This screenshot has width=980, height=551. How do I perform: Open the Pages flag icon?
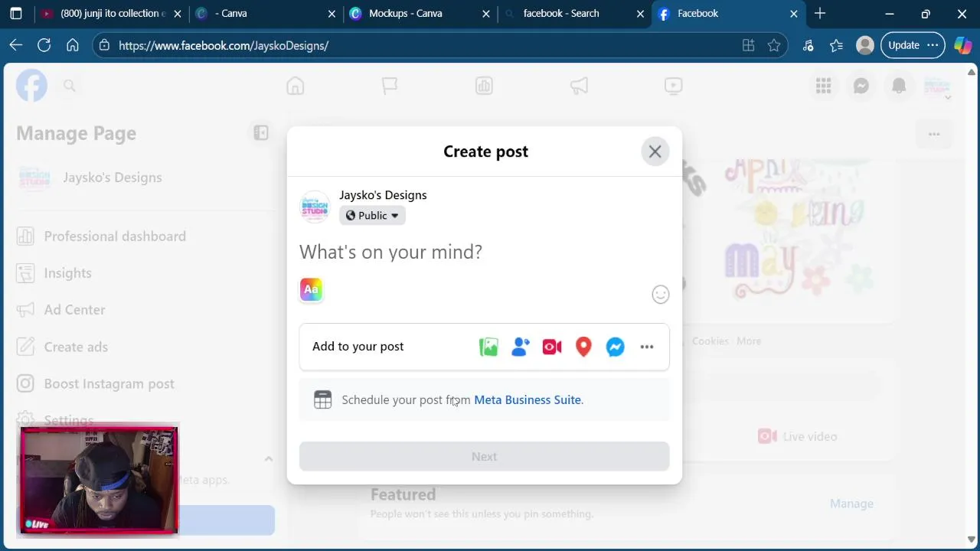390,86
